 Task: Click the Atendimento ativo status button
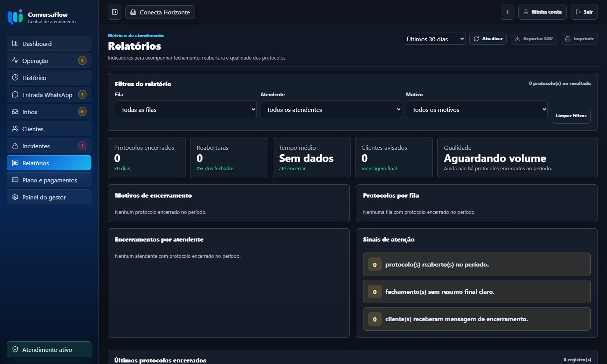tap(49, 349)
